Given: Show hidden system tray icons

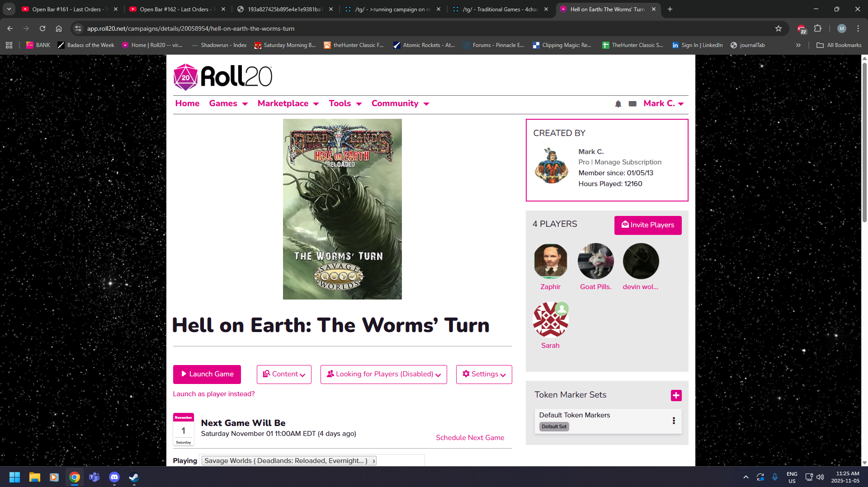Looking at the screenshot, I should [x=746, y=477].
